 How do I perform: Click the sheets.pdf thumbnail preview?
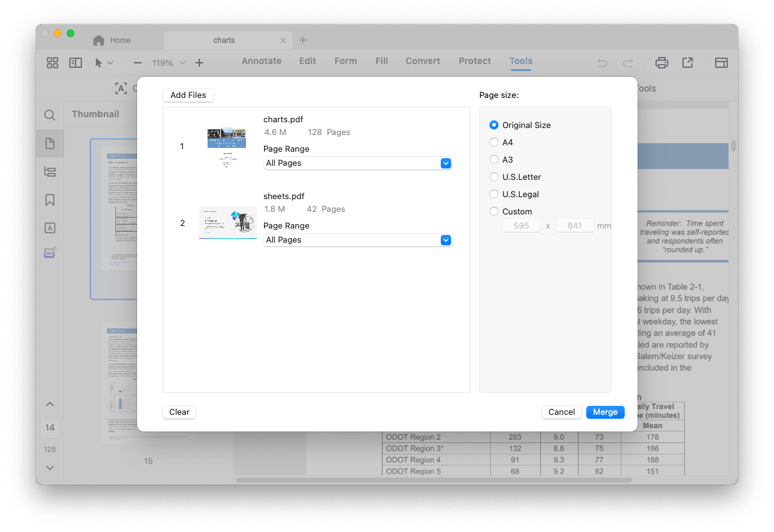click(x=227, y=222)
